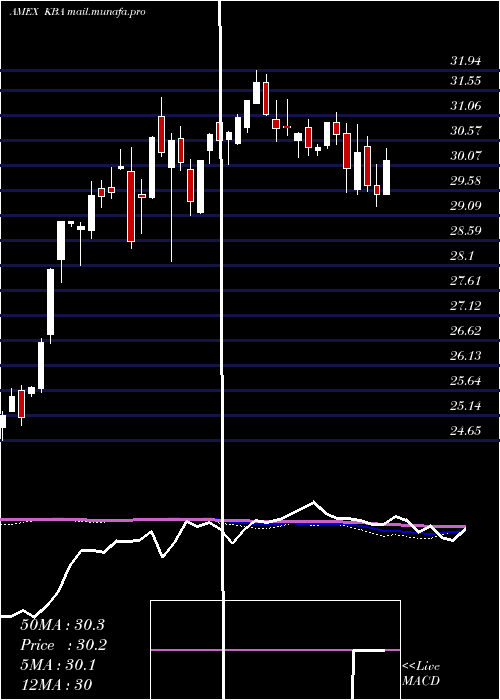Click the 5MA : 30.1 readout
This screenshot has width=500, height=700.
(58, 665)
